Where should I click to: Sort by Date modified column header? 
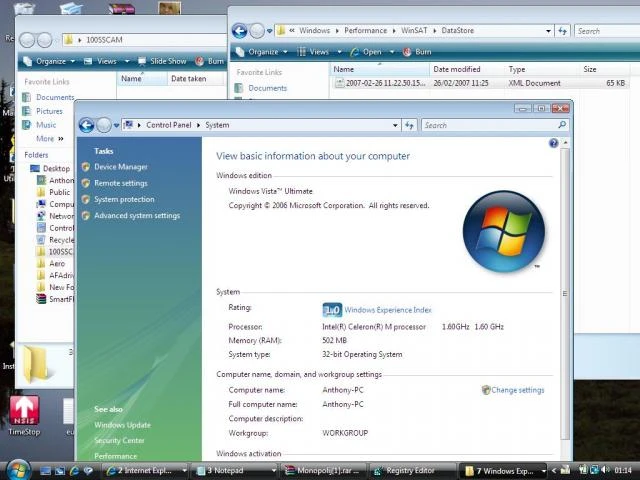[x=457, y=69]
